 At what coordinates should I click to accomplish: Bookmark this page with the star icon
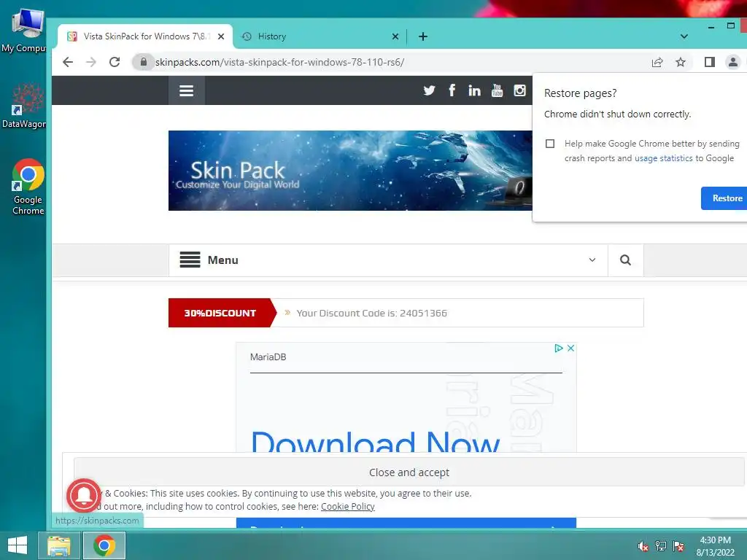(x=681, y=62)
